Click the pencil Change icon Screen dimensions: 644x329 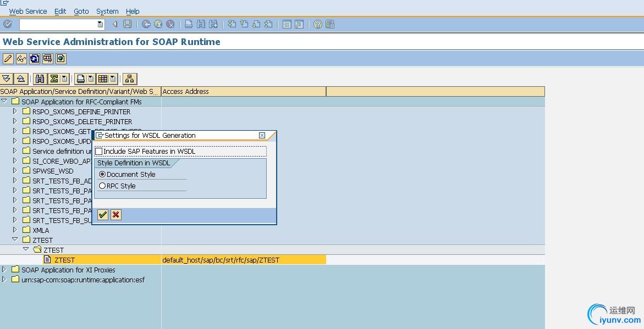[8, 59]
